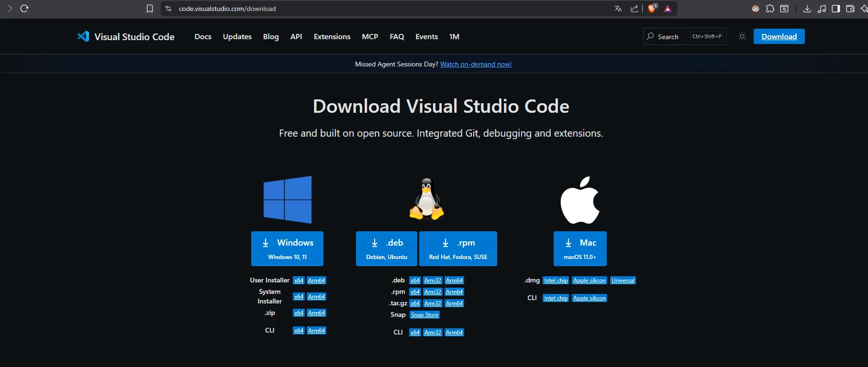Open the translate page icon
The image size is (868, 367).
pyautogui.click(x=618, y=9)
